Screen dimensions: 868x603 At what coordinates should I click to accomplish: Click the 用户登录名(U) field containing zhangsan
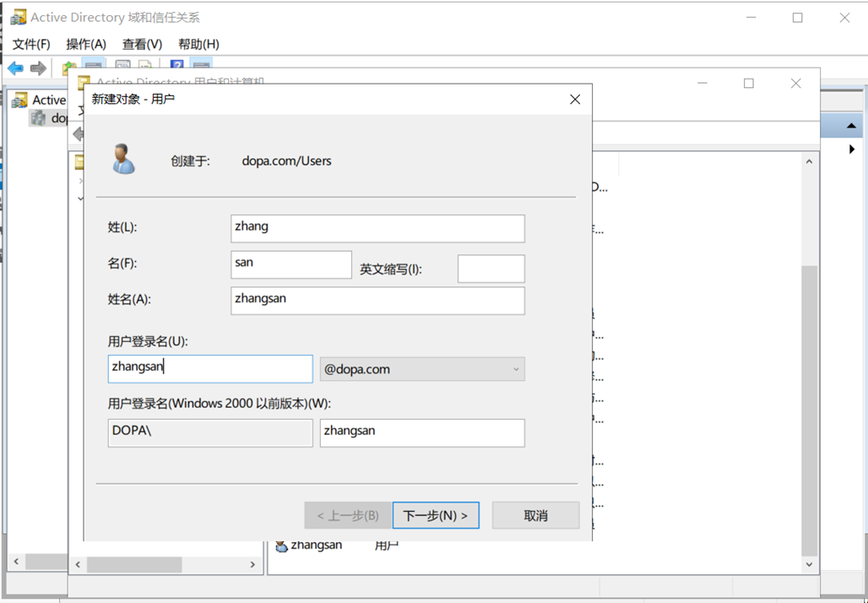(x=210, y=368)
